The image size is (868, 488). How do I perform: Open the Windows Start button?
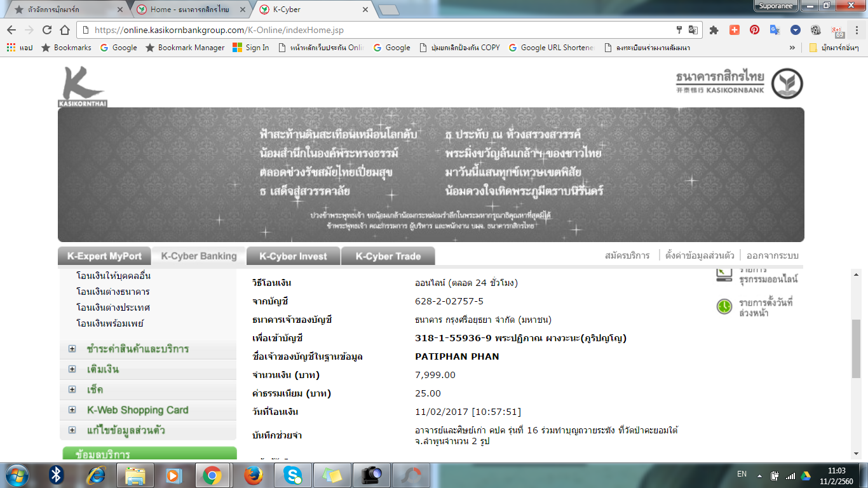point(17,475)
